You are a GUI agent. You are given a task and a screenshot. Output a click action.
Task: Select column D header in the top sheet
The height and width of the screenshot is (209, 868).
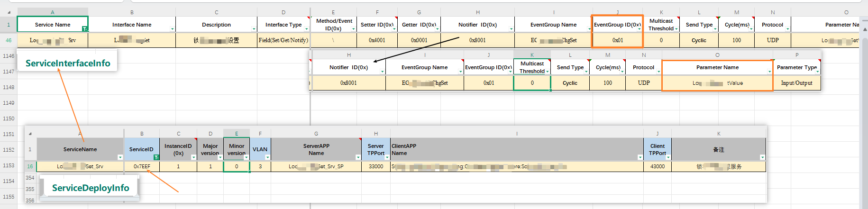(283, 12)
